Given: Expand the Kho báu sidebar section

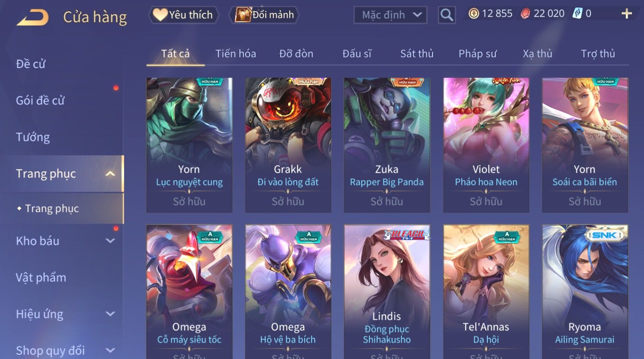Looking at the screenshot, I should point(110,241).
